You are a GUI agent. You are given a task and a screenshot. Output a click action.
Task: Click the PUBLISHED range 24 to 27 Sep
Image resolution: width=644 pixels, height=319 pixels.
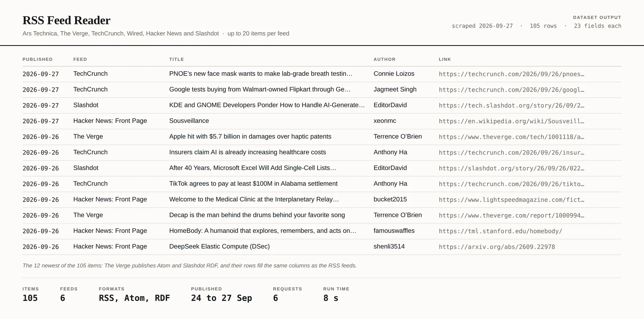coord(221,298)
